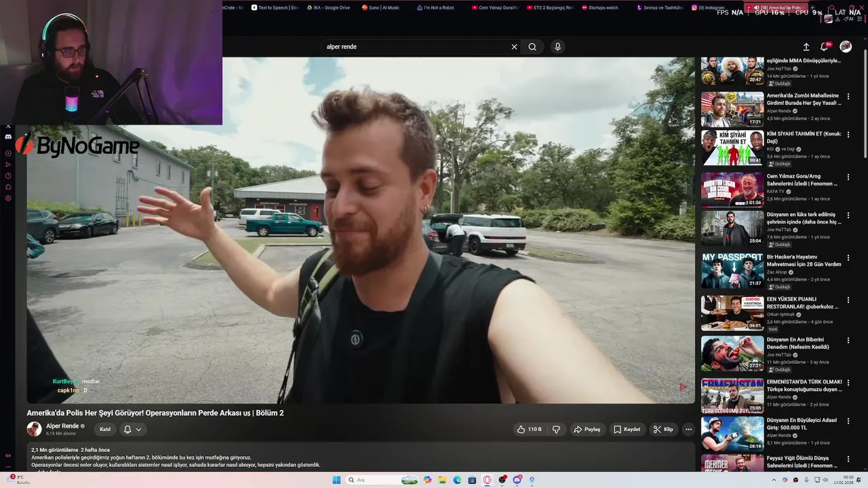Open ERMENİSTAN'DA TÜRK OLMAK thumbnail

point(732,395)
